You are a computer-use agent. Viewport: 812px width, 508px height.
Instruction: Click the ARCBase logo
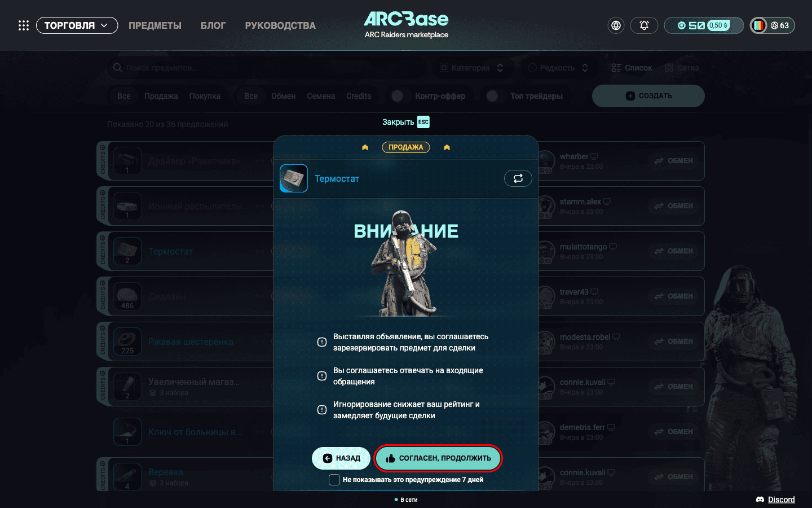[406, 25]
